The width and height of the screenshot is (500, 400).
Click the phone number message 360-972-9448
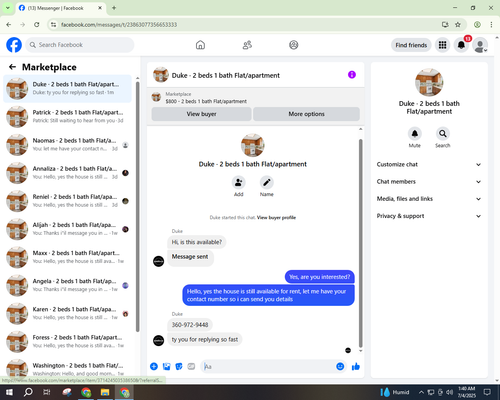pos(190,325)
